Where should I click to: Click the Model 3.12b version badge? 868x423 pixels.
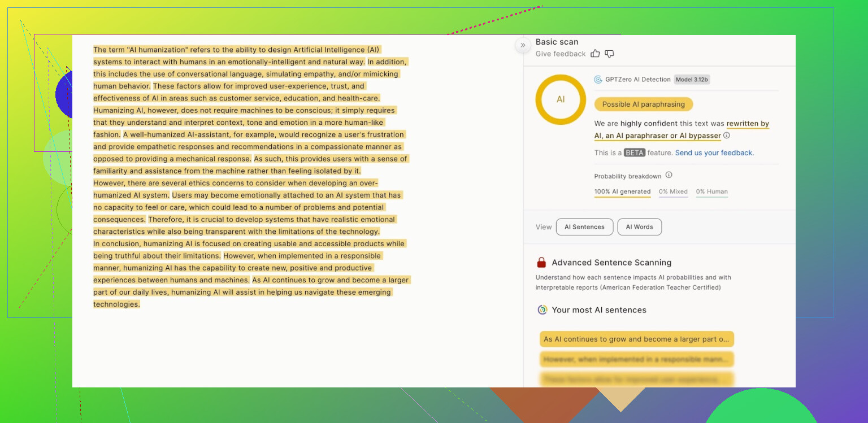tap(692, 80)
